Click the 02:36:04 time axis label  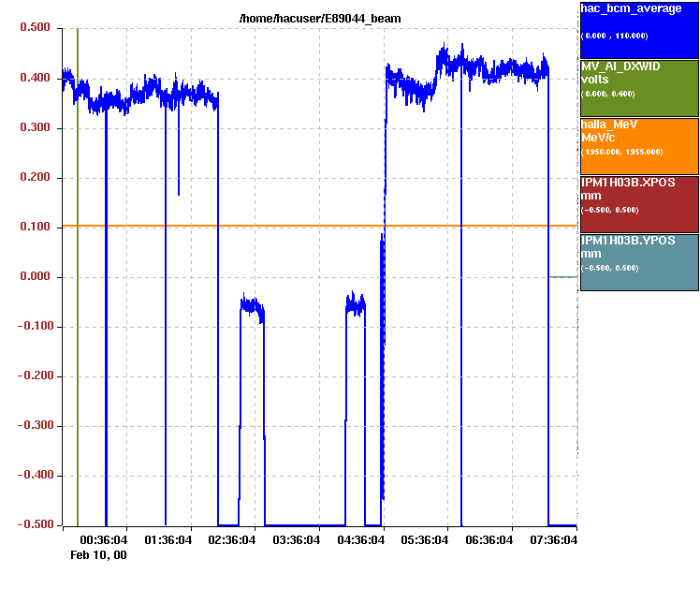[x=232, y=539]
